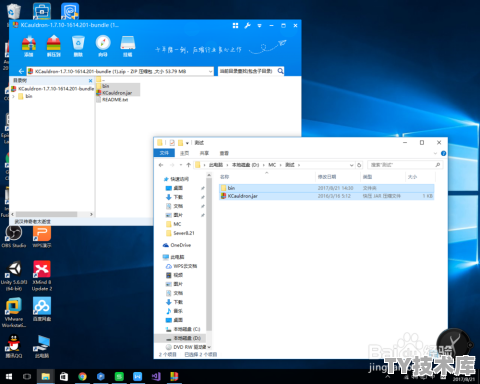Screen dimensions: 480x384
Task: Click MC in Explorer address breadcrumb
Action: 272,165
